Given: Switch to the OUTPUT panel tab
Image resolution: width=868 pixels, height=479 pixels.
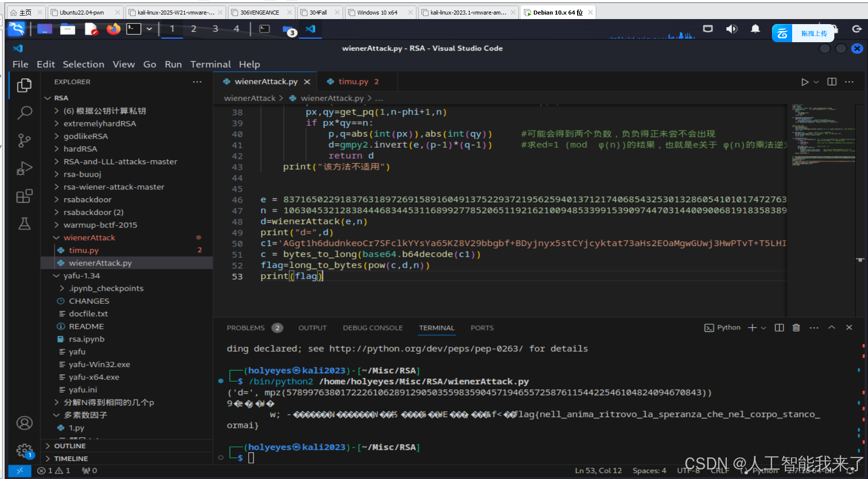Looking at the screenshot, I should [x=312, y=328].
